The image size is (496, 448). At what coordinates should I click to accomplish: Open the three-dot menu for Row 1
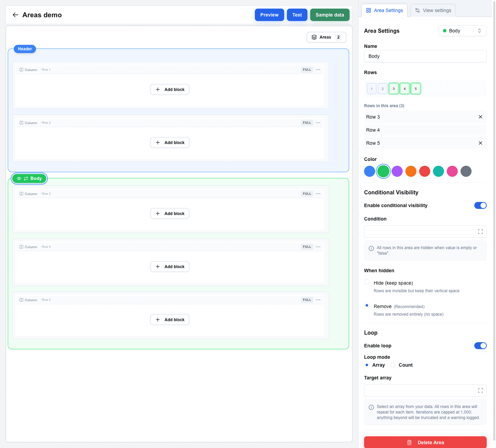318,70
